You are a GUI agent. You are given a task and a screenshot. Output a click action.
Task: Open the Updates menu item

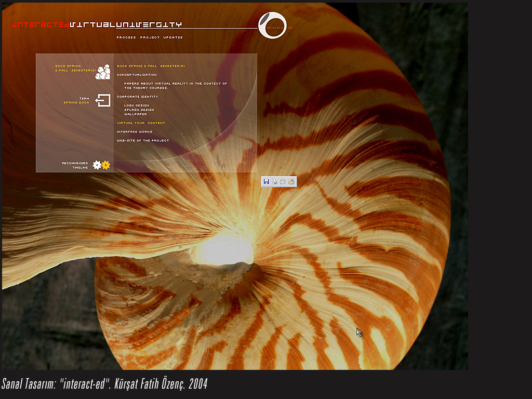pyautogui.click(x=173, y=37)
